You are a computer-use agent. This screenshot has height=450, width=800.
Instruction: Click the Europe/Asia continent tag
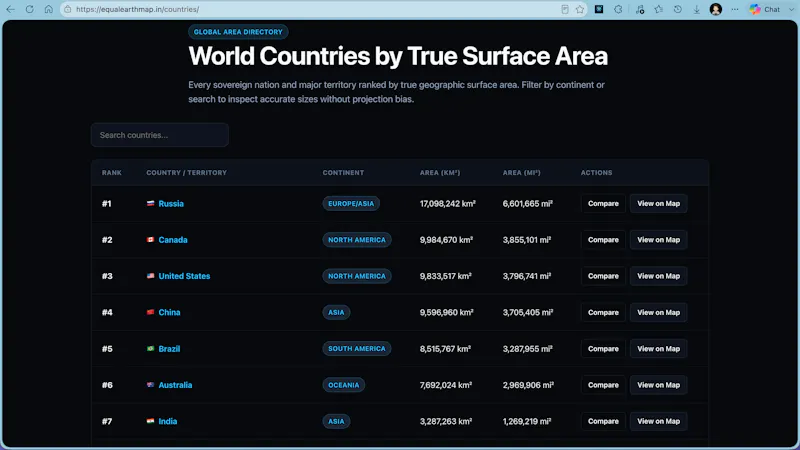(351, 204)
